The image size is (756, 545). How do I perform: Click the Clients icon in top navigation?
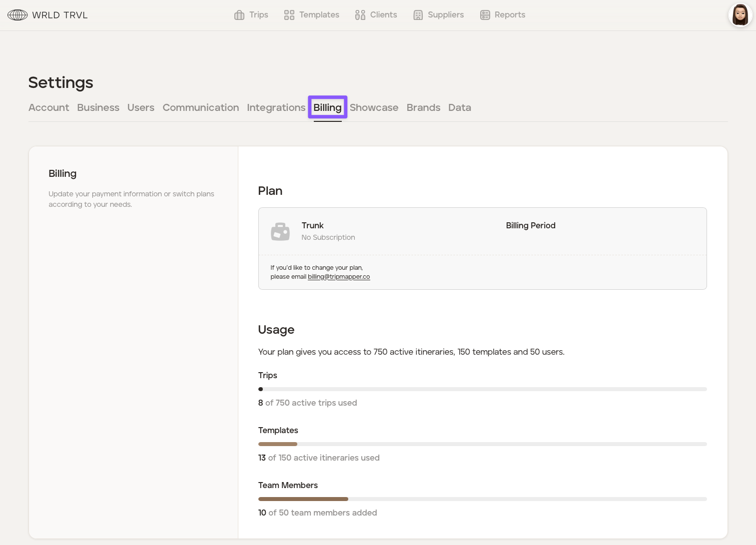click(x=360, y=15)
